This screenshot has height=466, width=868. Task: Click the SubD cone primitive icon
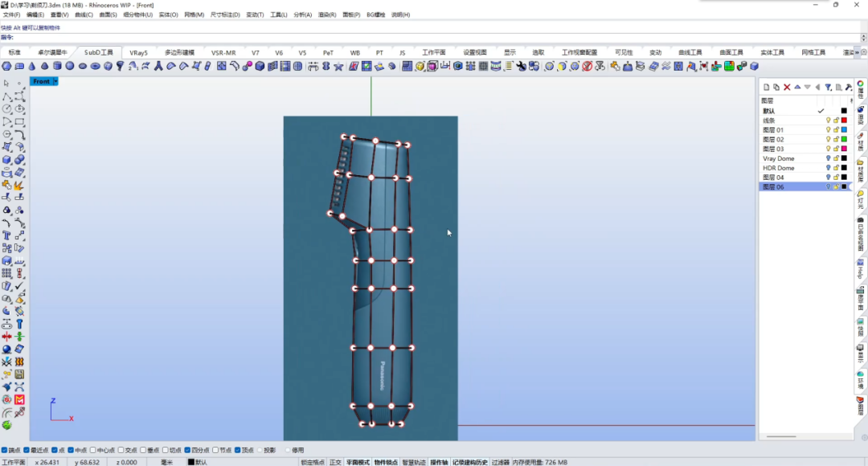click(x=32, y=67)
